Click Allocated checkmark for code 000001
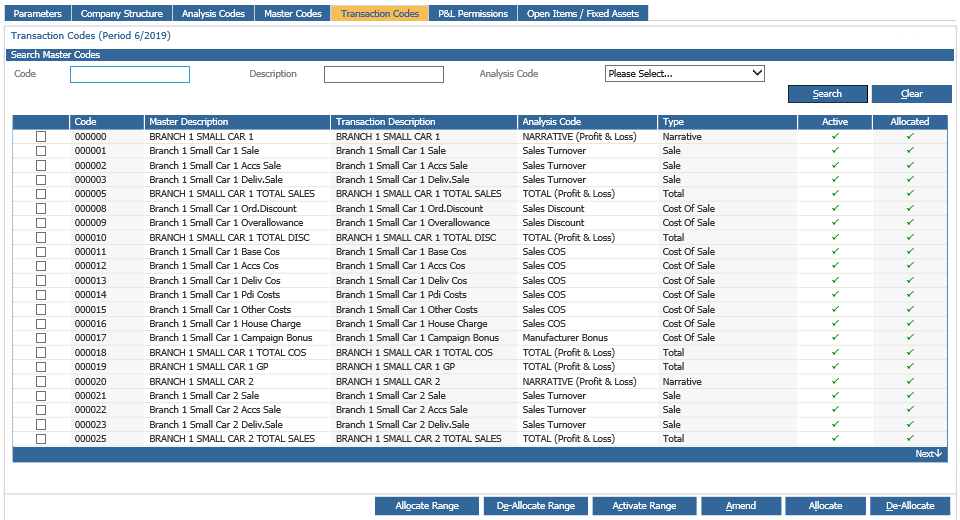The width and height of the screenshot is (960, 520). tap(910, 150)
